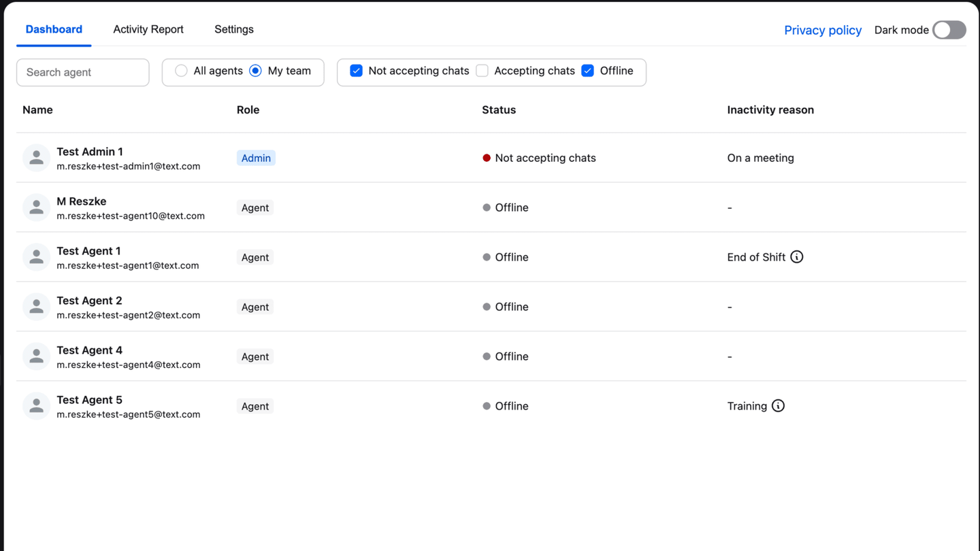The image size is (980, 551).
Task: Click the Status column header
Action: pos(499,110)
